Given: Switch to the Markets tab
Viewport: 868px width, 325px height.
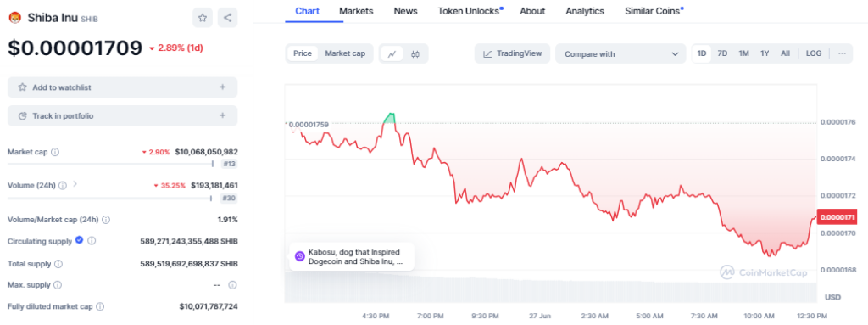Looking at the screenshot, I should (x=356, y=11).
